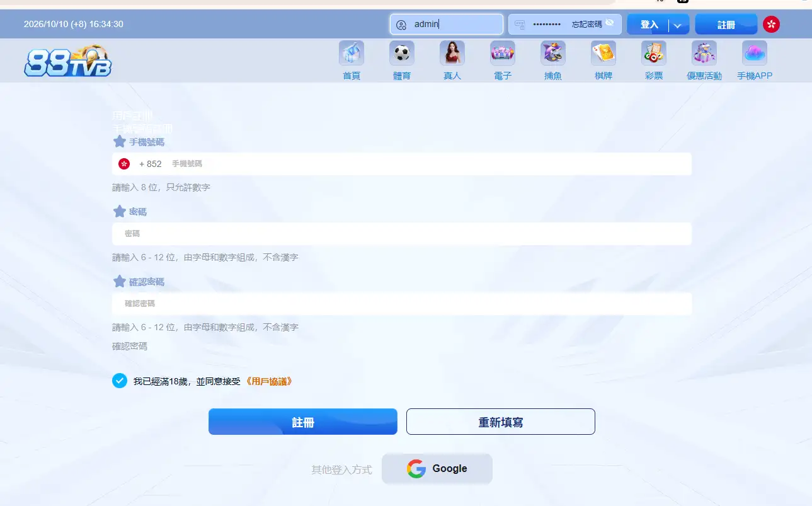Click the Hong Kong flag language icon in header
The height and width of the screenshot is (506, 812).
[x=771, y=25]
